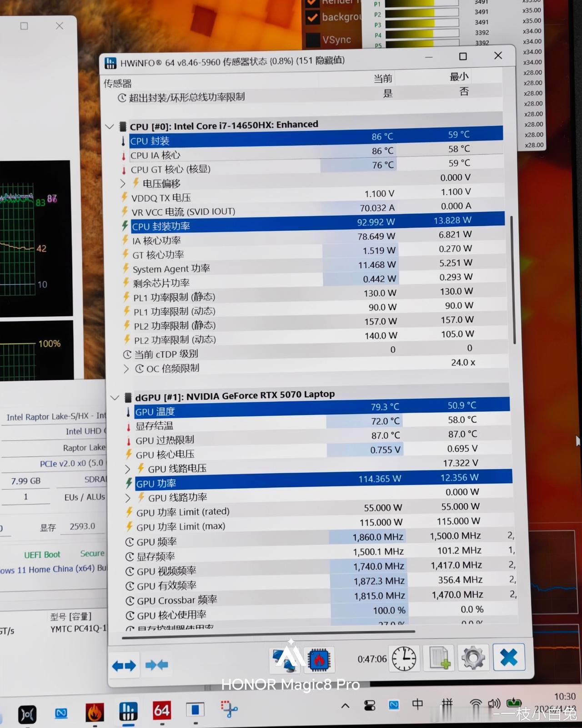Switch to the flame icon app in the taskbar
Viewport: 582px width, 728px height.
tap(95, 713)
